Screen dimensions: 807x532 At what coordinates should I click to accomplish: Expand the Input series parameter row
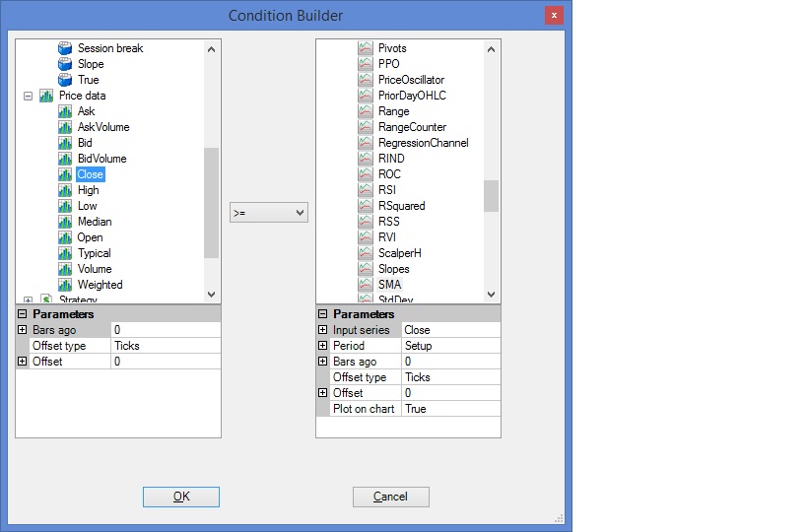coord(322,330)
